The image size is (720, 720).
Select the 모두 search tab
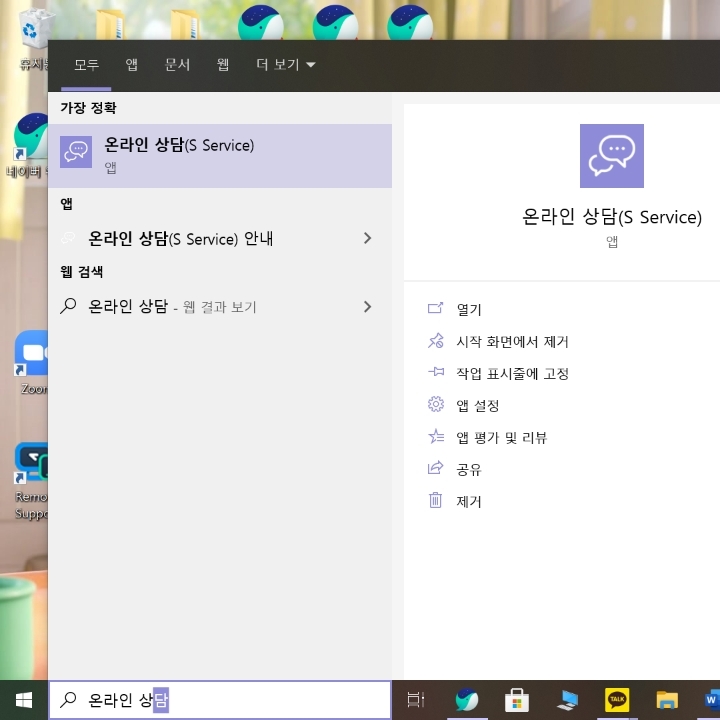click(x=86, y=65)
